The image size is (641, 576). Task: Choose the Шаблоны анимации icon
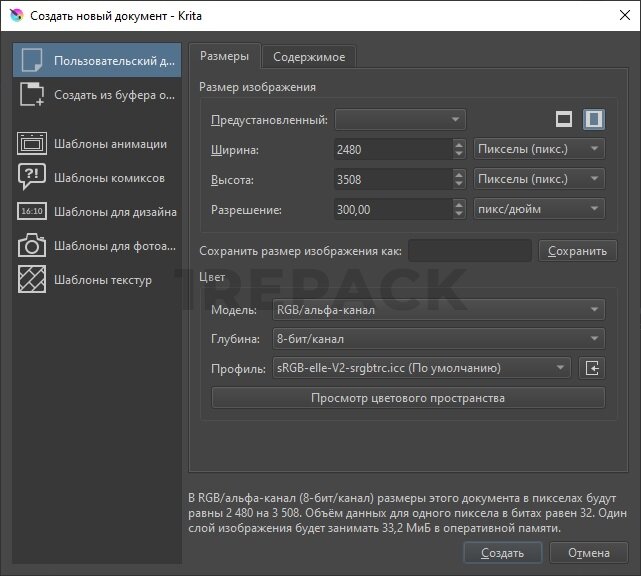click(x=32, y=143)
